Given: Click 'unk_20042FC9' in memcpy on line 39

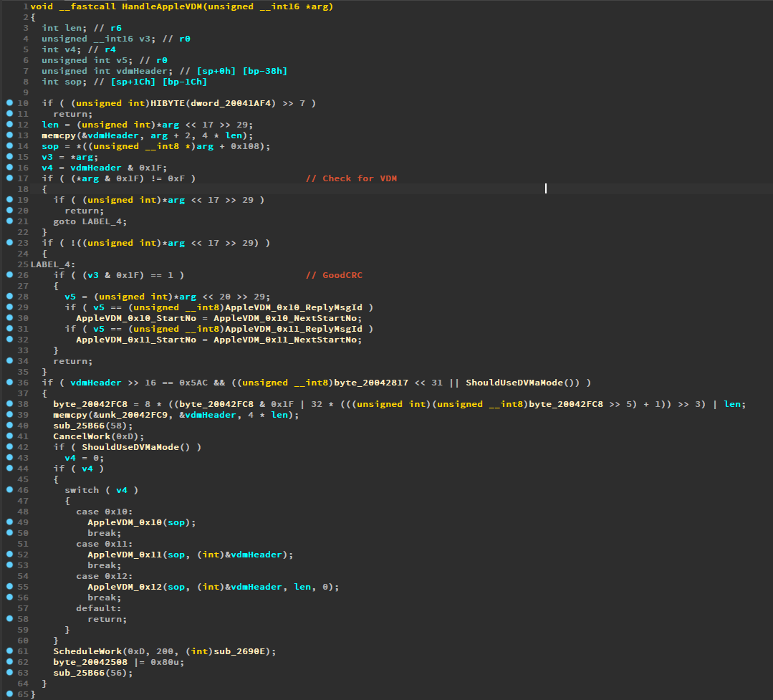Looking at the screenshot, I should [133, 415].
